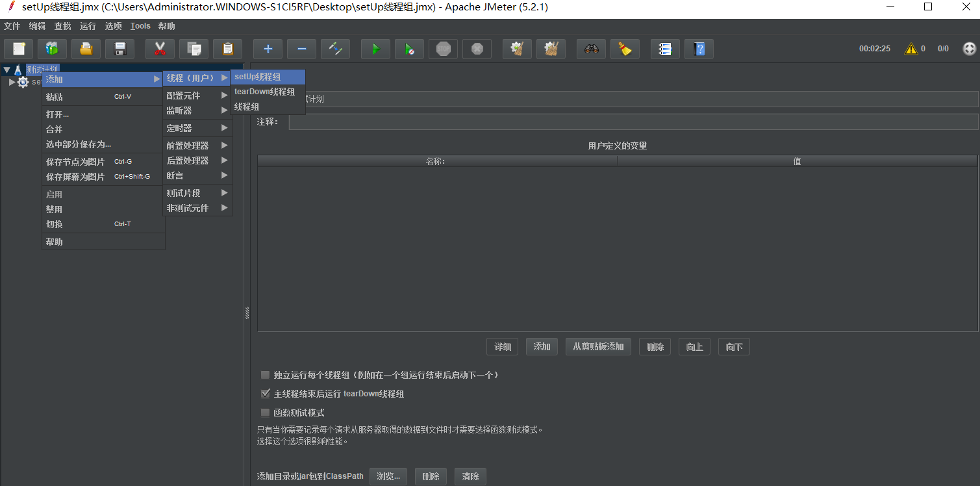Expand the 线程（用户）submenu

197,78
